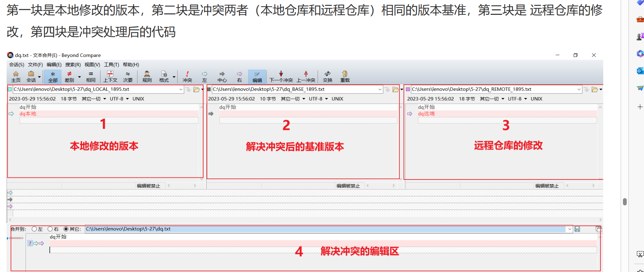Toggle the 差别 differences filter
Screen dimensions: 644x272
[69, 77]
